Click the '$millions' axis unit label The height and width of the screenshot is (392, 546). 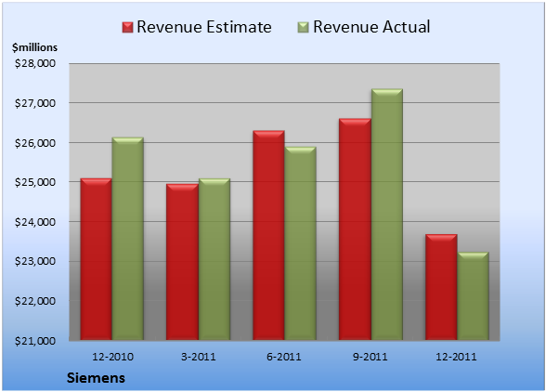pyautogui.click(x=34, y=47)
